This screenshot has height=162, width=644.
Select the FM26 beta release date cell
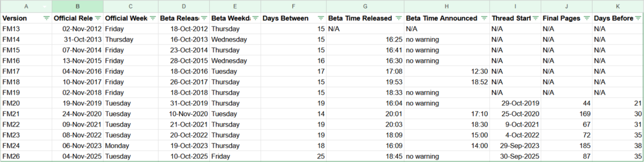[x=184, y=156]
